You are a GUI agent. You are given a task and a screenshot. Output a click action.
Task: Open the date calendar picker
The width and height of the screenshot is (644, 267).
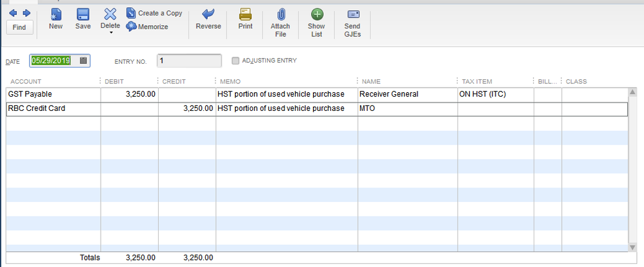(x=83, y=61)
